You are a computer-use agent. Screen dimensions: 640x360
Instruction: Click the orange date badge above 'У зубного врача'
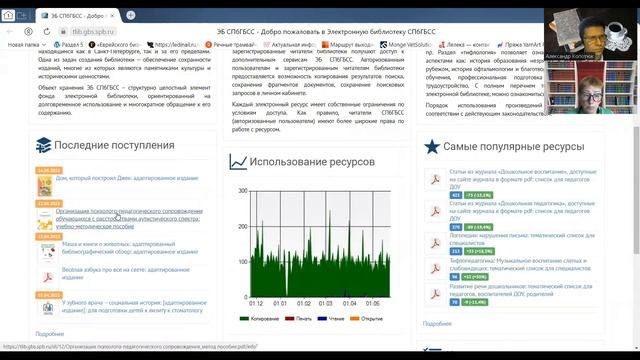point(49,295)
